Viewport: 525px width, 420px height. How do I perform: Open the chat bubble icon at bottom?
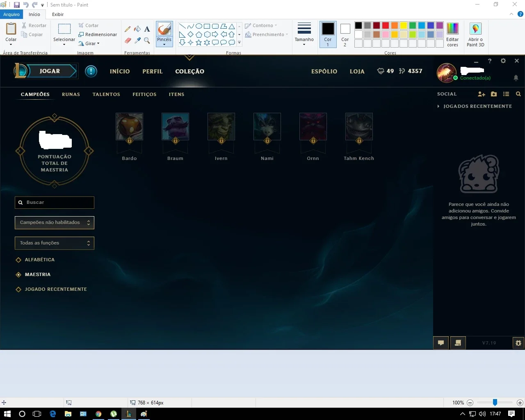[441, 343]
